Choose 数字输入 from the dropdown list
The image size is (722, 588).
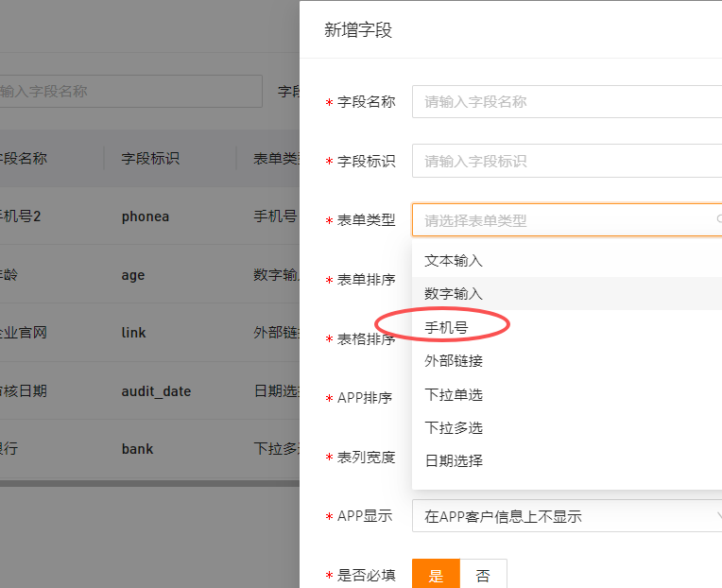click(454, 294)
